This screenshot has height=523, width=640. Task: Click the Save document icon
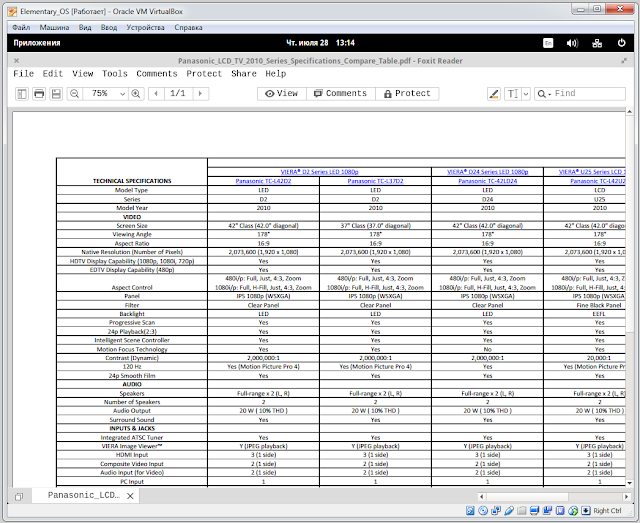pyautogui.click(x=56, y=94)
